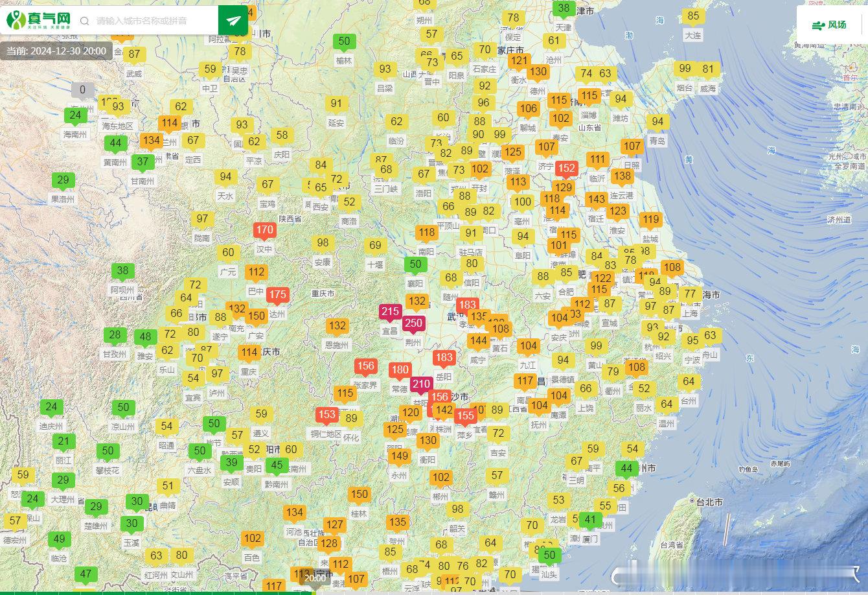
Task: Click the 118 marker at 南阳
Action: pyautogui.click(x=426, y=233)
